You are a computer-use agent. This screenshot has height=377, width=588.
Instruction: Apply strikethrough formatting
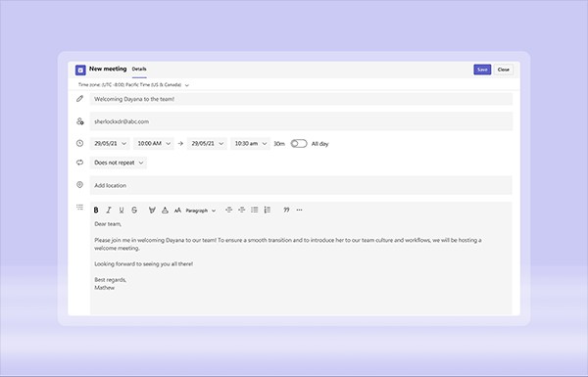pos(134,211)
